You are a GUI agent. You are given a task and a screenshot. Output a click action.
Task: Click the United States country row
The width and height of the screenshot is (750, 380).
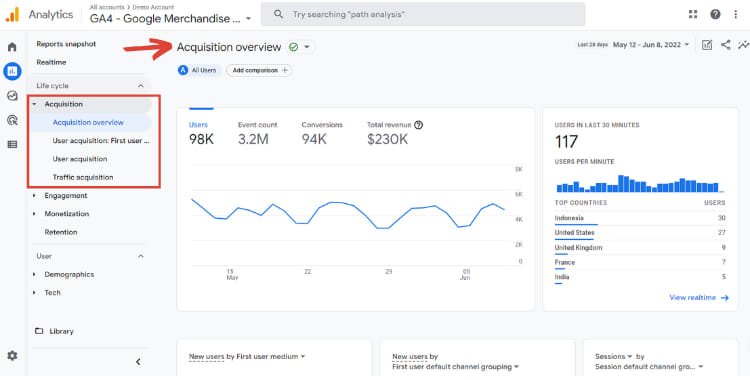point(640,234)
